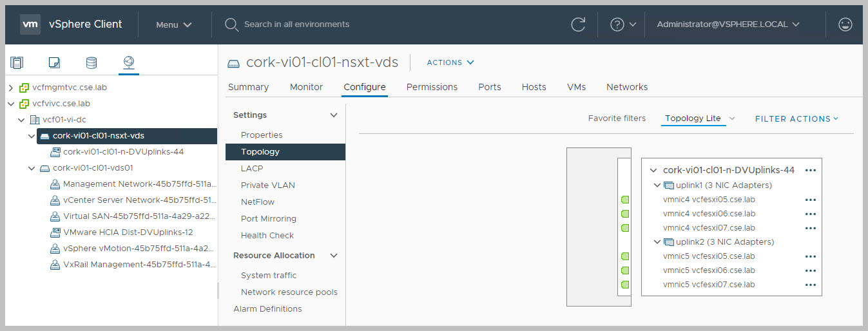Open the Hosts and Clusters inventory view
This screenshot has height=331, width=868.
17,62
